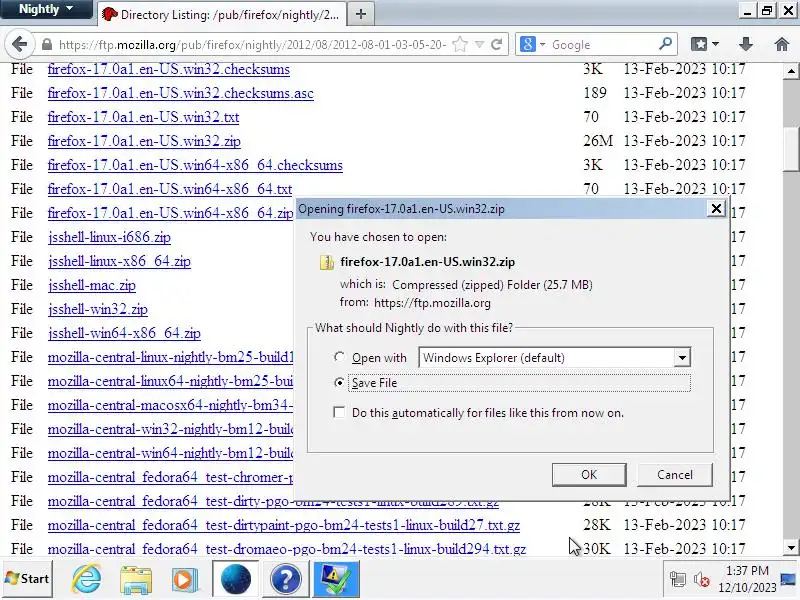
Task: Open firefox-17.0a1.en-US.win32.txt link
Action: (x=143, y=117)
